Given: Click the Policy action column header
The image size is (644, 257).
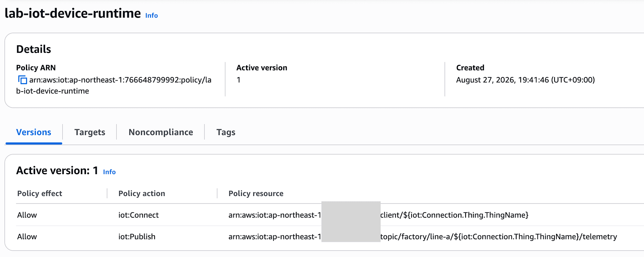Looking at the screenshot, I should pos(142,193).
